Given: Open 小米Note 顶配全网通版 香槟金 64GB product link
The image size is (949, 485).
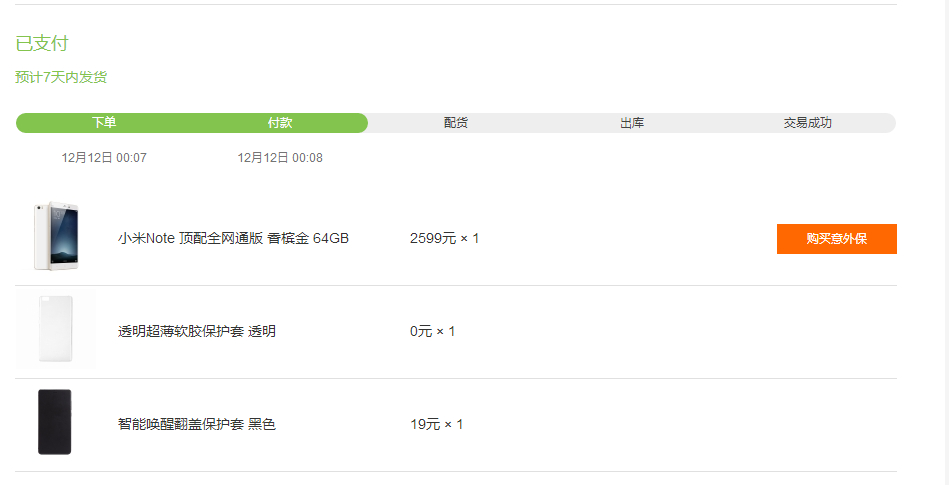Looking at the screenshot, I should [233, 239].
